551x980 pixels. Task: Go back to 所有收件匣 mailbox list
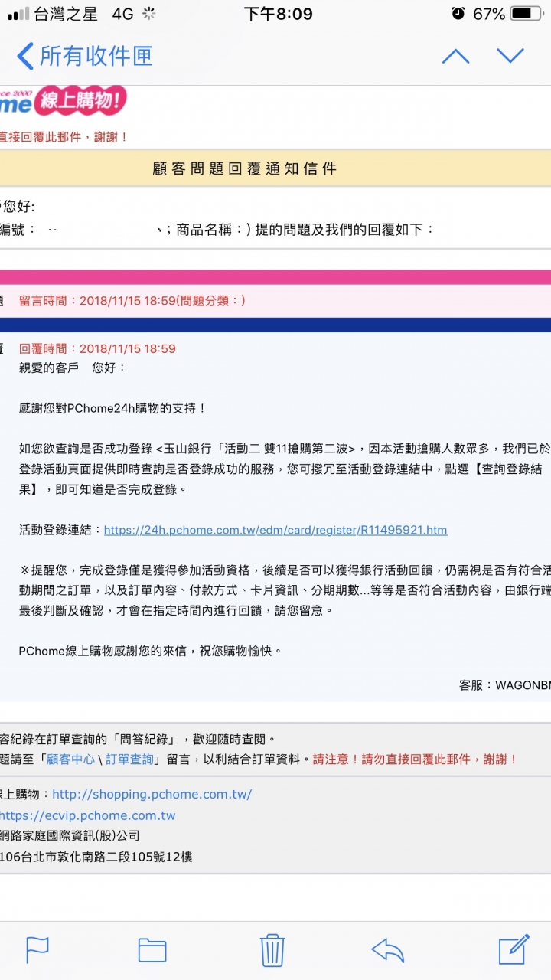click(84, 56)
